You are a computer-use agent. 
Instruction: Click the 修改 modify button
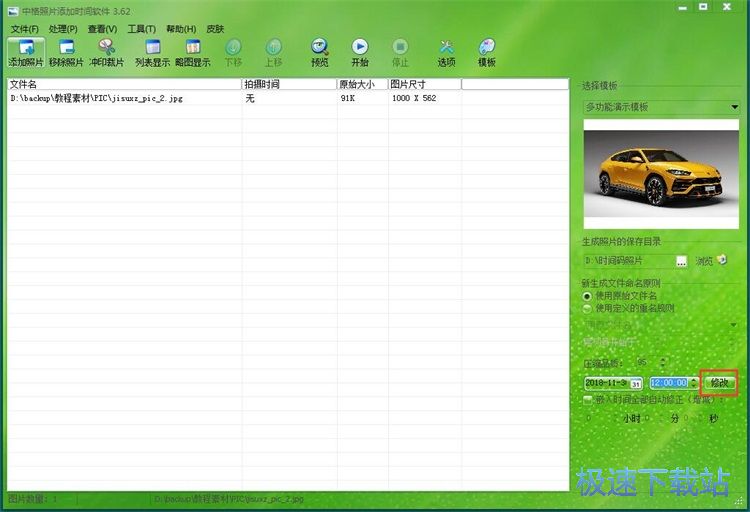[x=719, y=383]
